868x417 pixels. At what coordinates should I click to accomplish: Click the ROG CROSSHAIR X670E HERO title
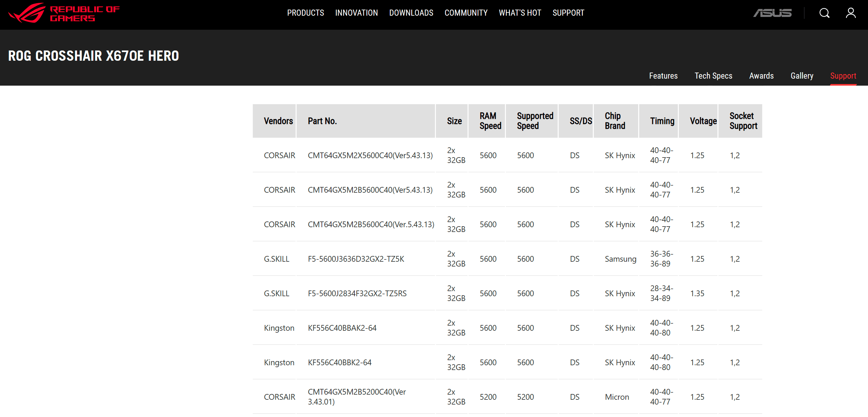point(93,56)
